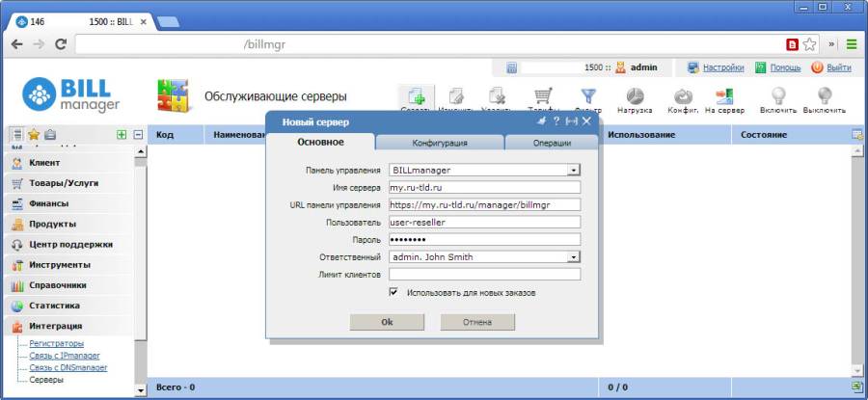Click the admin user avatar icon
Viewport: 868px width, 400px height.
pyautogui.click(x=620, y=67)
